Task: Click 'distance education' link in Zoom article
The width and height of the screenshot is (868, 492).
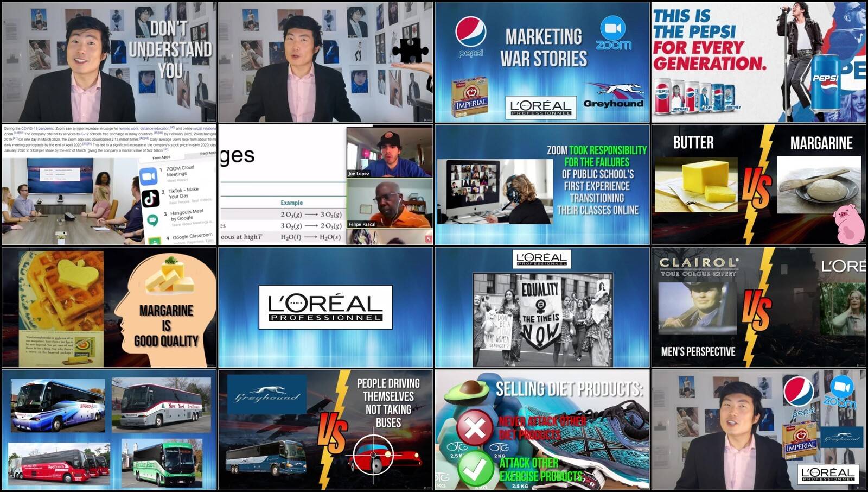Action: point(155,129)
